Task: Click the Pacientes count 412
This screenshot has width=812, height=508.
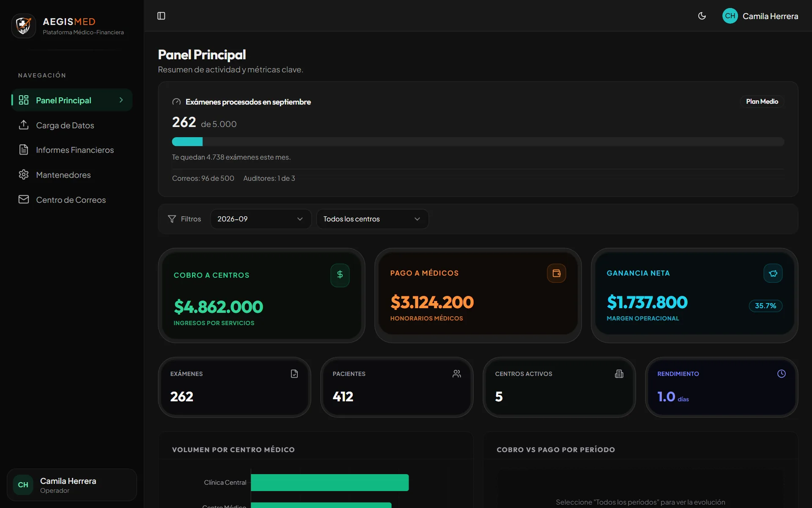Action: click(343, 397)
